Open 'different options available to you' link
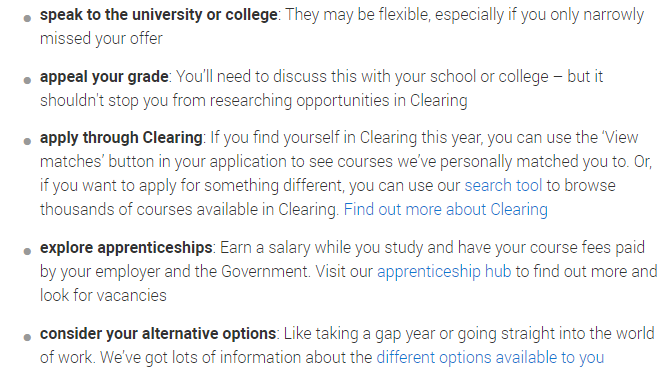Image resolution: width=670 pixels, height=385 pixels. click(x=490, y=357)
